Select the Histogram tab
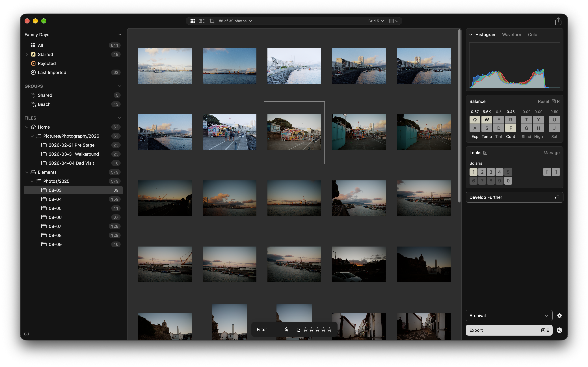This screenshot has width=588, height=367. 486,35
